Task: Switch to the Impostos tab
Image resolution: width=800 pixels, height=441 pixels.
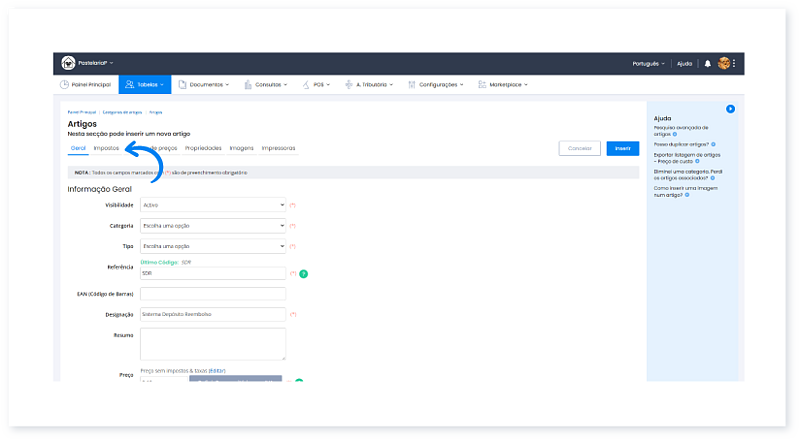Action: tap(106, 148)
